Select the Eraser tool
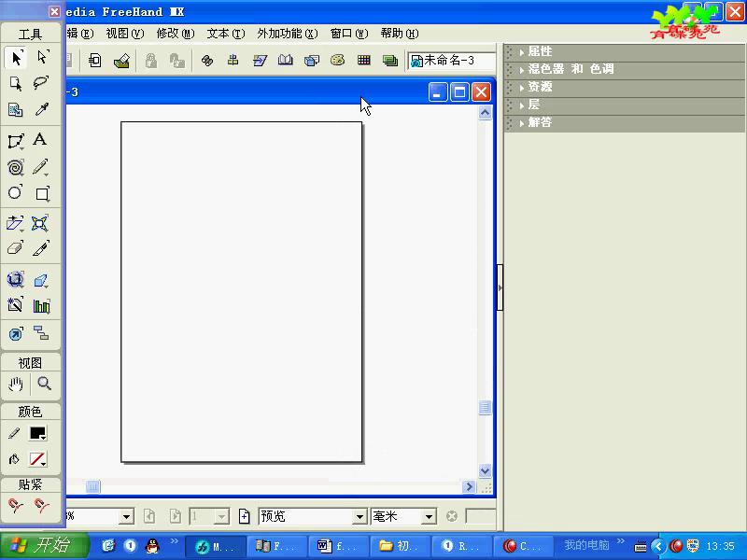This screenshot has height=560, width=747. pyautogui.click(x=15, y=248)
